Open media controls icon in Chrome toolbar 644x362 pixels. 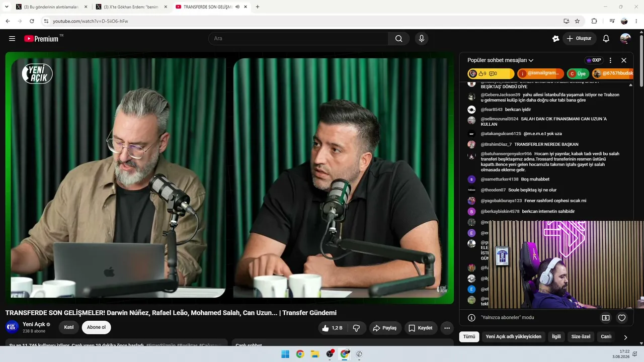(612, 21)
